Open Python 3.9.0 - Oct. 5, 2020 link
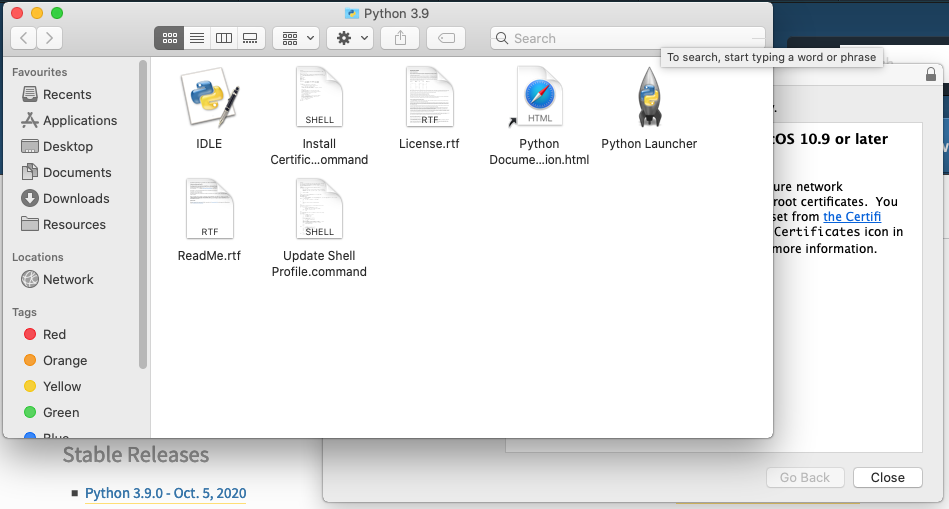 (165, 493)
